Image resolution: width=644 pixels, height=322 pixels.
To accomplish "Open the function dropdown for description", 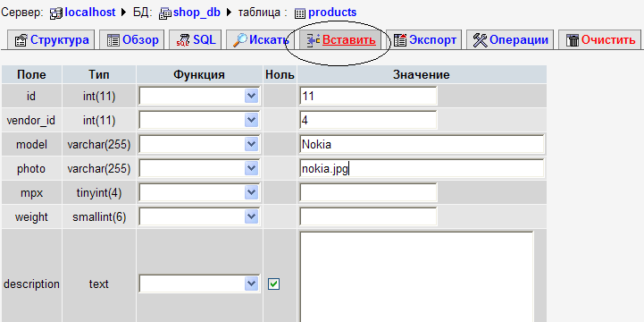I will (199, 284).
